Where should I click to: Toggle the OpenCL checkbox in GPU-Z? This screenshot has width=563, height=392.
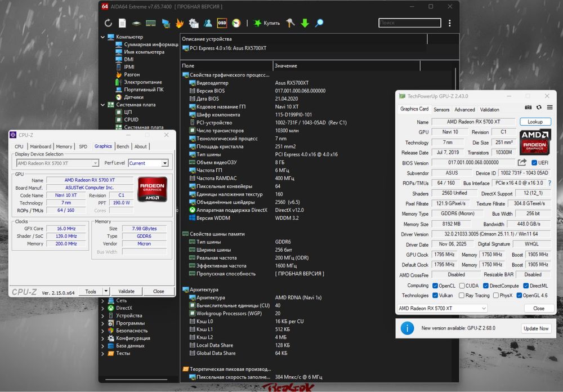click(435, 286)
